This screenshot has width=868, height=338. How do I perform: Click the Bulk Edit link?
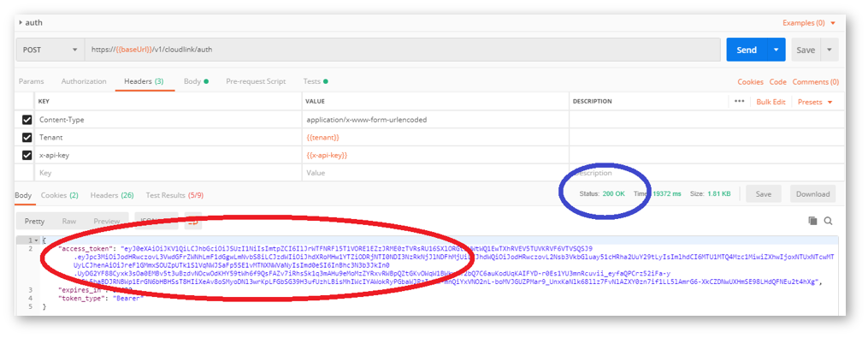point(771,102)
